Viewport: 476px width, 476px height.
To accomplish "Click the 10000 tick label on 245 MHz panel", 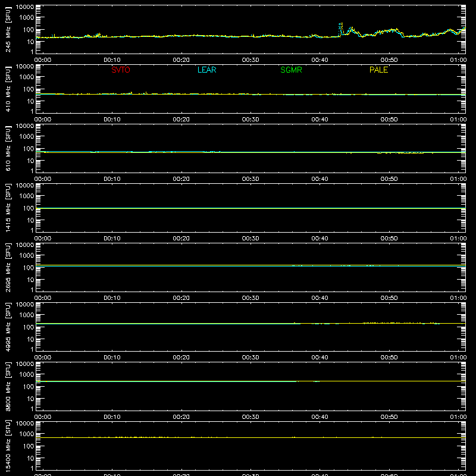I will point(25,7).
